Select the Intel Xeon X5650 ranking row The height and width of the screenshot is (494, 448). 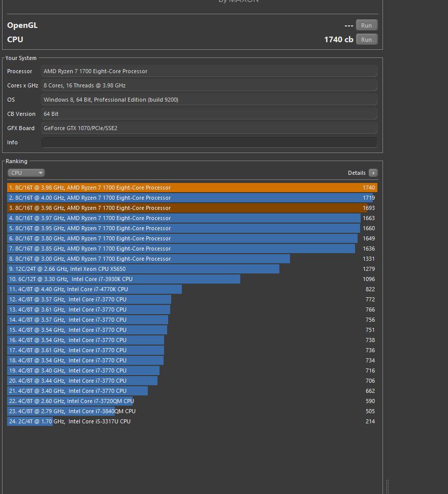(x=192, y=269)
